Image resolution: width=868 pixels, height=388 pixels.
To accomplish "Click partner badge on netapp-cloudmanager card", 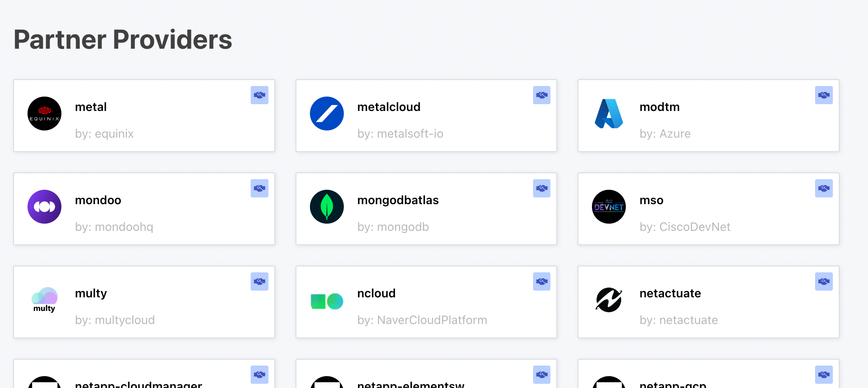I will (260, 375).
